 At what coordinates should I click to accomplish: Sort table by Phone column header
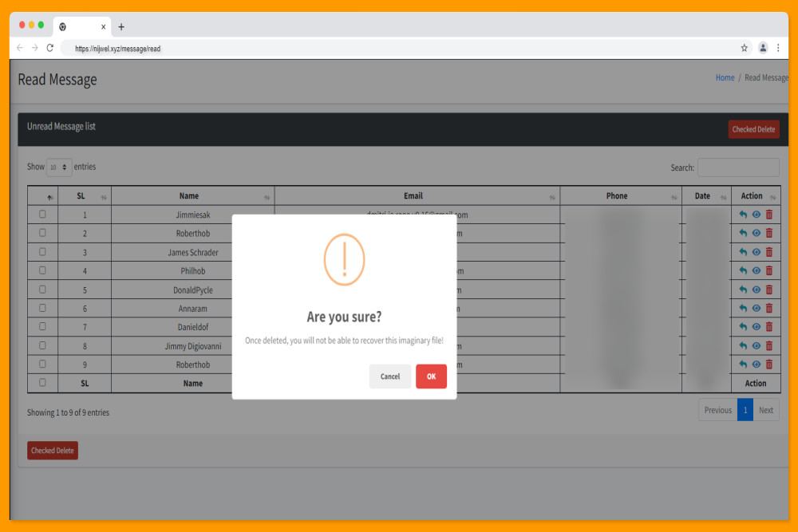point(621,196)
